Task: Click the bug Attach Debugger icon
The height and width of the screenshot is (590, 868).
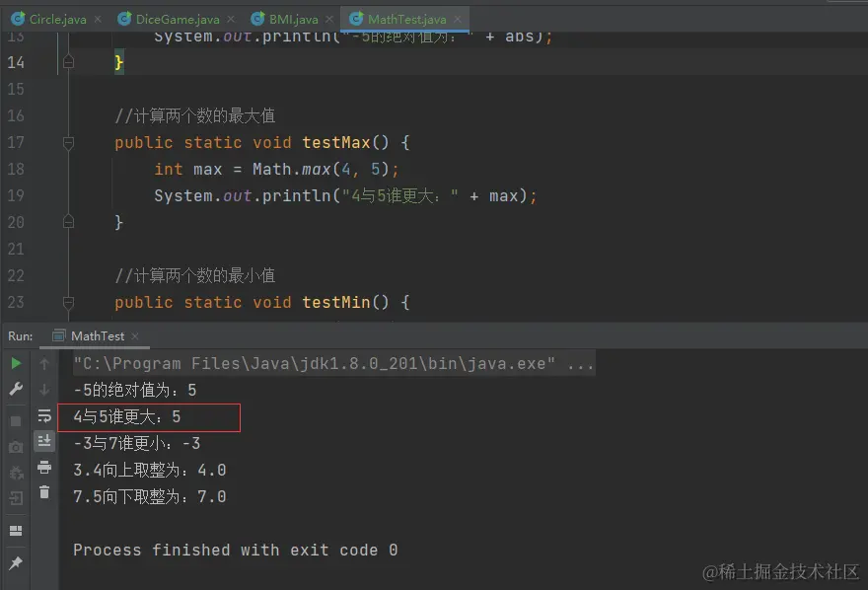Action: tap(16, 474)
